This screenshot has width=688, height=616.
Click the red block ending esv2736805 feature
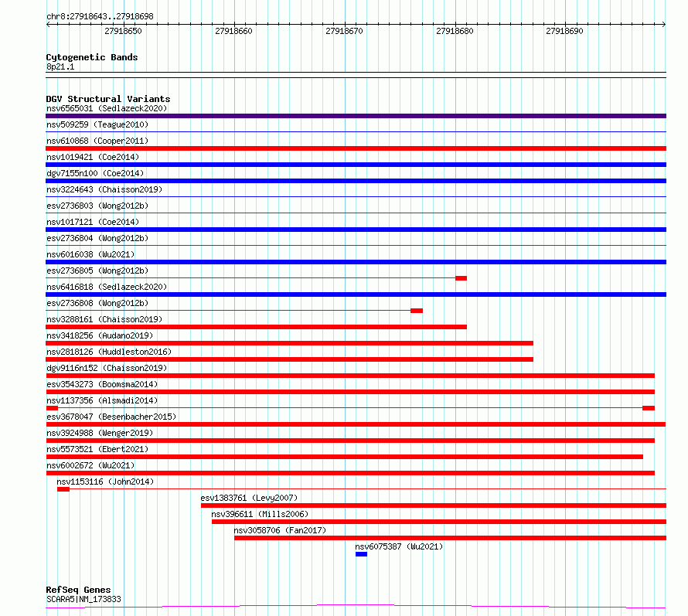pos(462,278)
